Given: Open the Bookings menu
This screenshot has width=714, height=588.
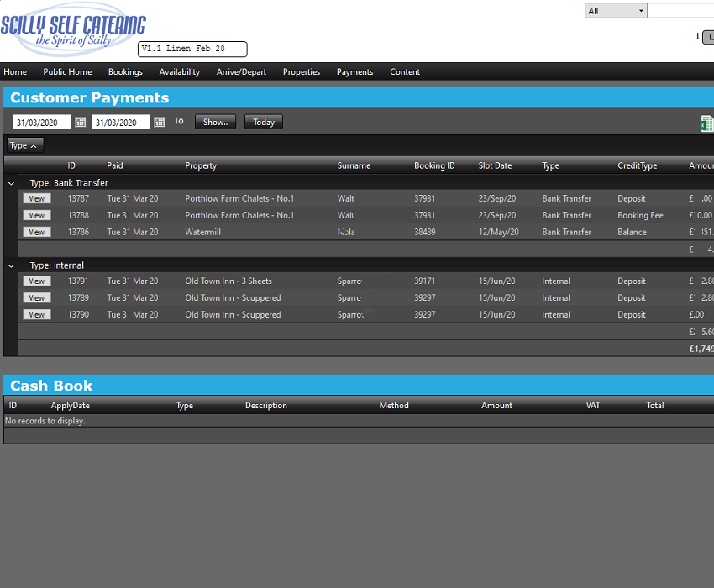Looking at the screenshot, I should [x=125, y=72].
